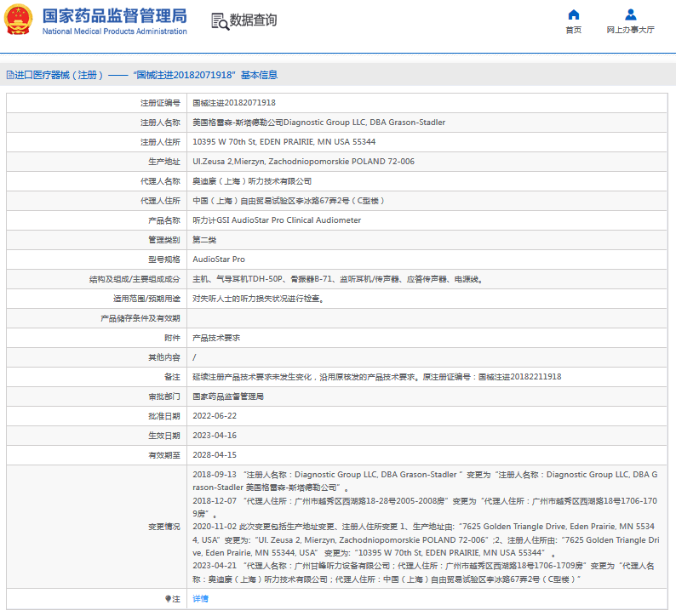Select approval date 2022-06-22

[x=215, y=416]
